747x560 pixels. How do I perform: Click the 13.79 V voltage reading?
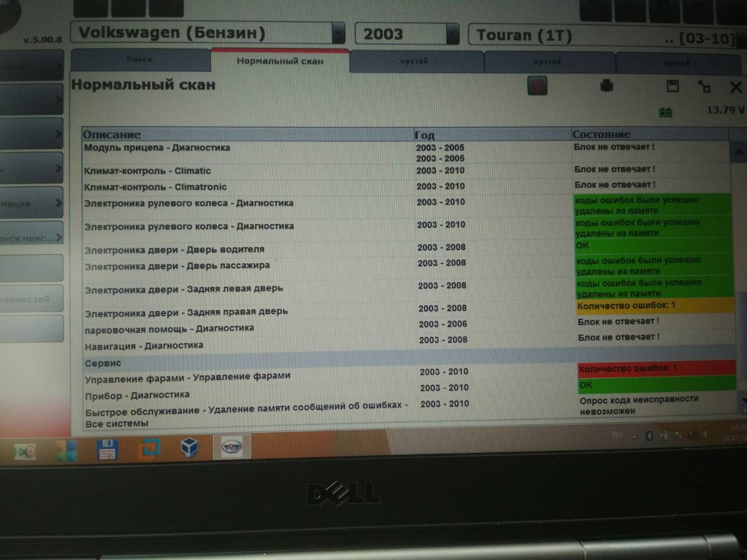[x=725, y=110]
